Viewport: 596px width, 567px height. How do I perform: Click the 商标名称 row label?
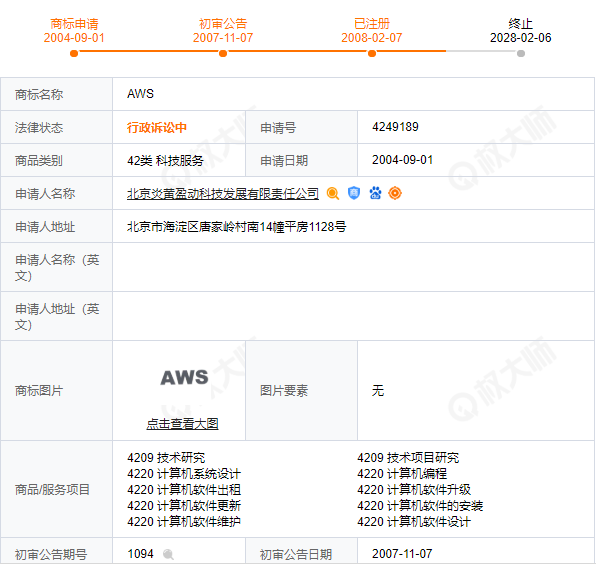coord(39,95)
